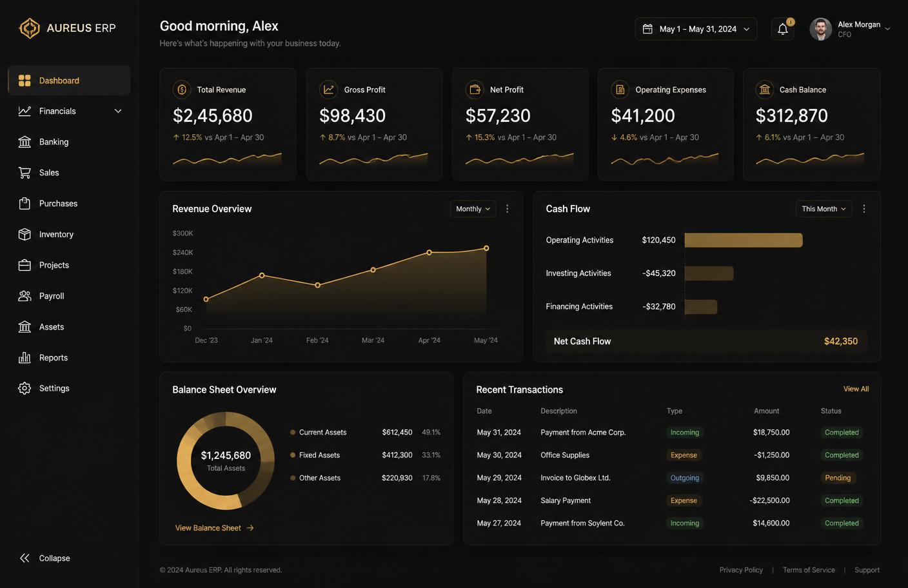Click the Total Revenue dollar icon

click(182, 90)
